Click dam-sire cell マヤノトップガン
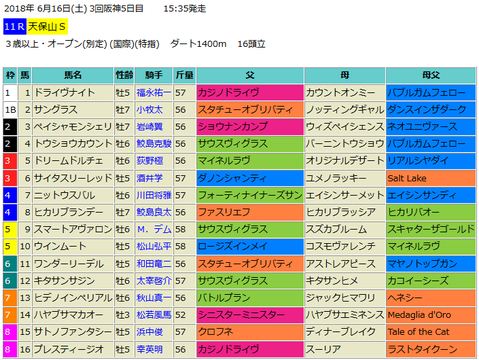 point(431,264)
